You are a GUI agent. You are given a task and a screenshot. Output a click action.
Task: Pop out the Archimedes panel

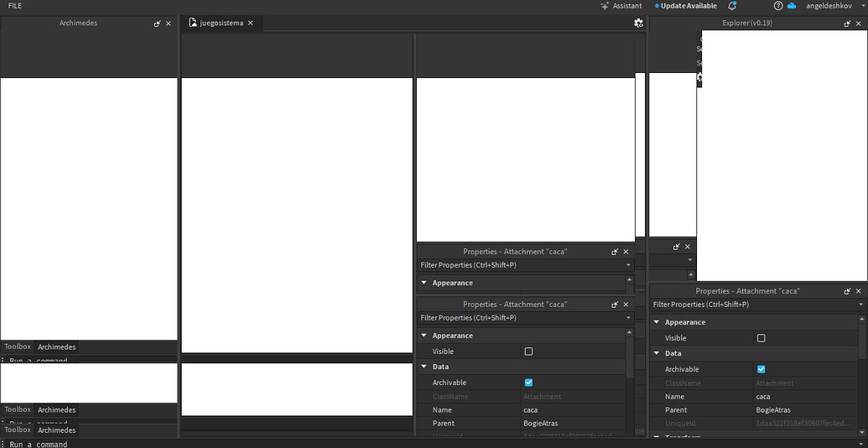point(157,23)
